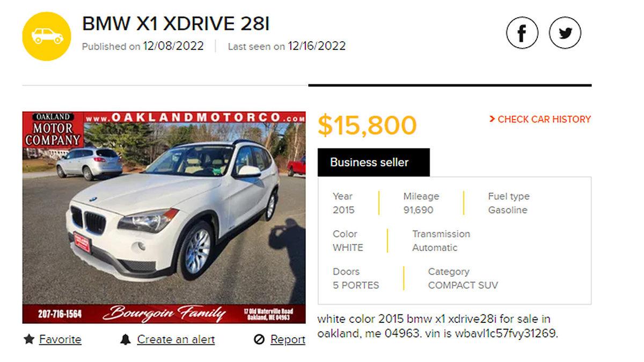Share listing on Facebook

click(x=522, y=33)
